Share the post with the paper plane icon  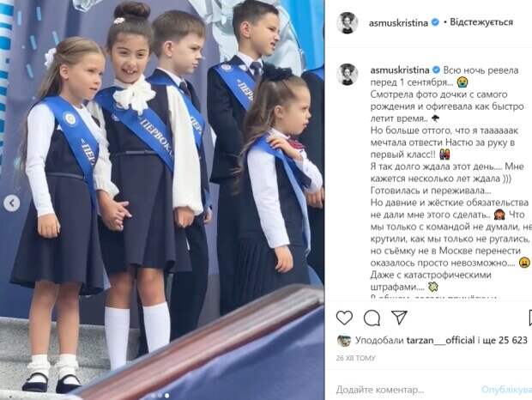coord(399,317)
